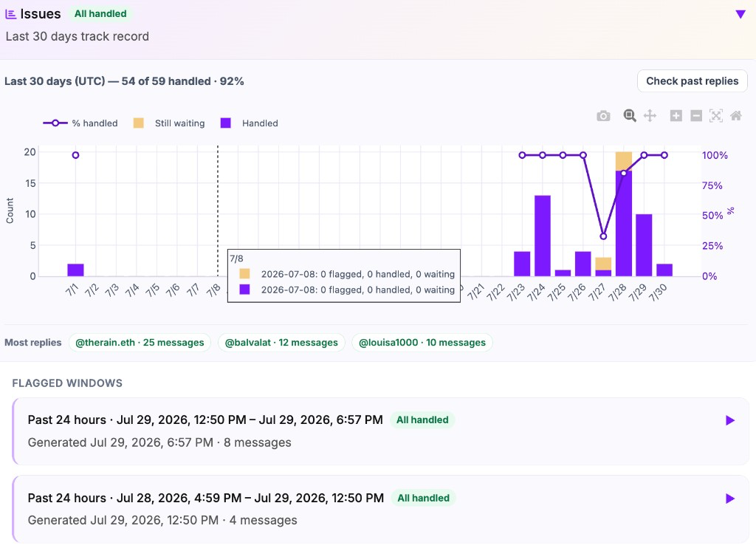Viewport: 756px width, 551px height.
Task: Click the Still waiting orange legend swatch
Action: point(138,123)
